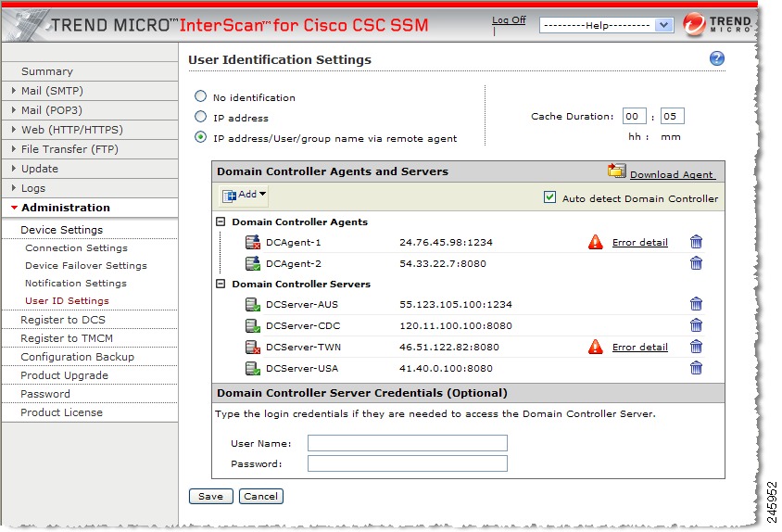The height and width of the screenshot is (532, 782).
Task: Click the User Name credentials field
Action: [x=408, y=443]
